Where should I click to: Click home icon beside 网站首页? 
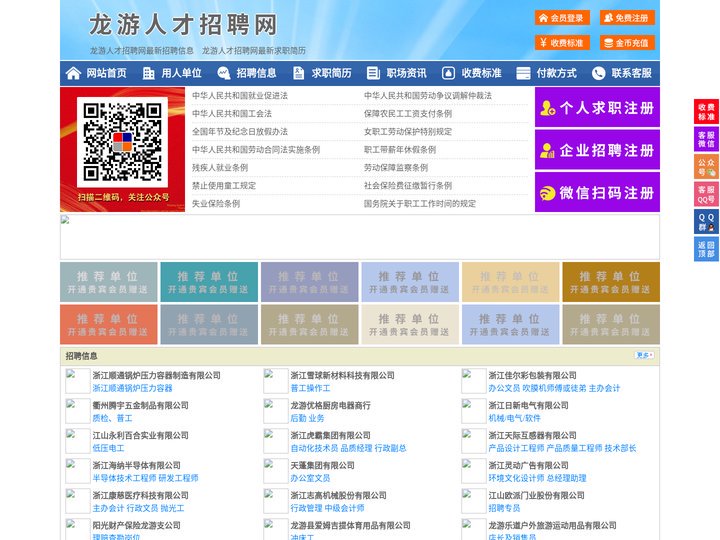(73, 73)
